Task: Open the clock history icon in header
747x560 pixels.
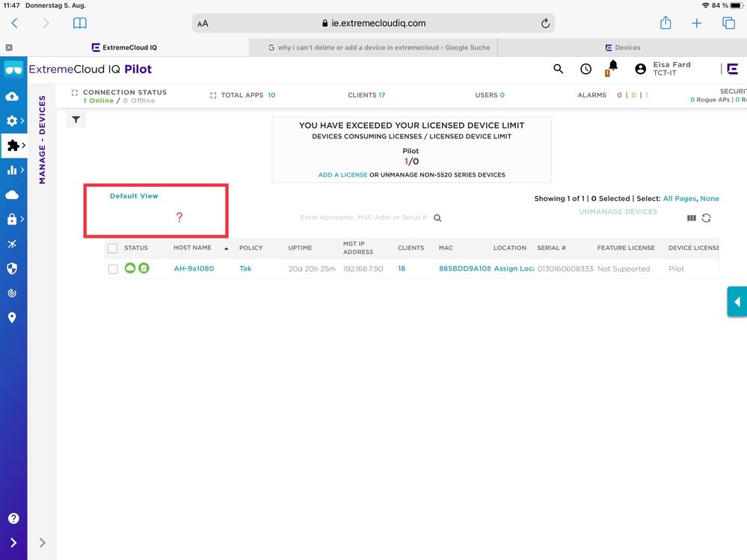Action: click(586, 69)
